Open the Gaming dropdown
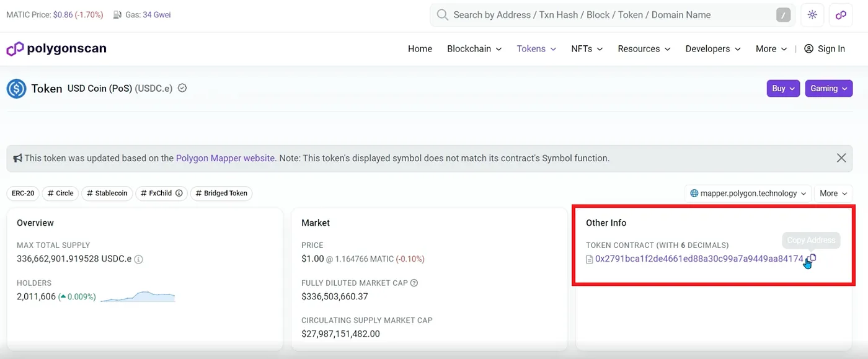Viewport: 868px width, 359px height. [x=828, y=89]
